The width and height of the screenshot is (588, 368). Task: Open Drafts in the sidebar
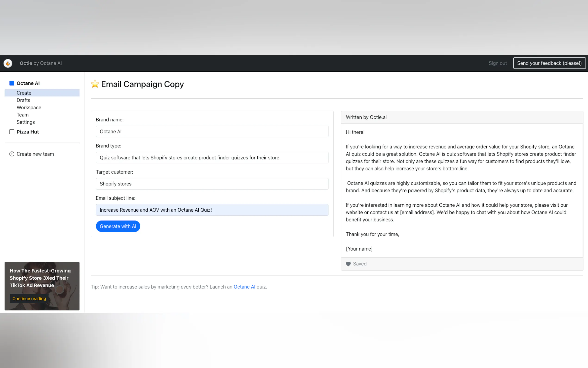pyautogui.click(x=23, y=100)
